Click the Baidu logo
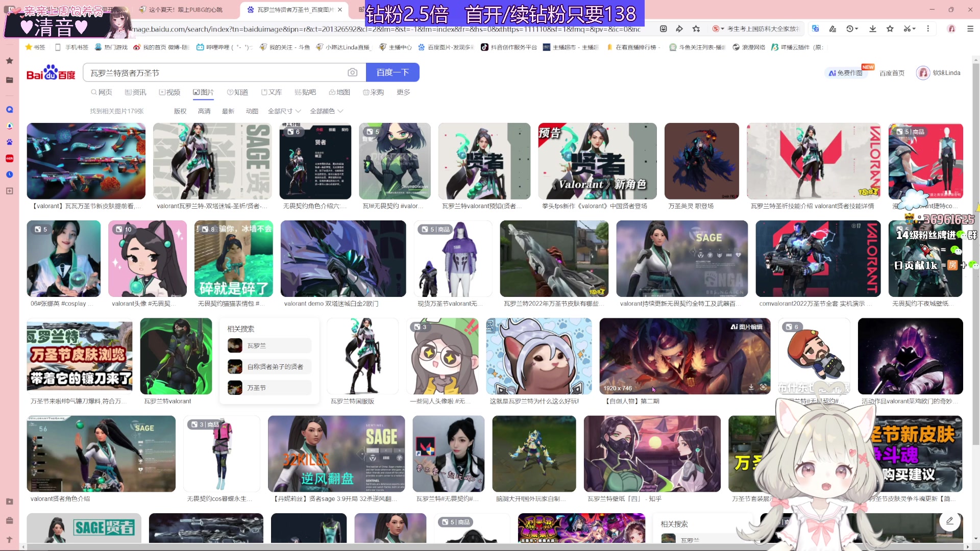This screenshot has height=551, width=980. pos(51,72)
